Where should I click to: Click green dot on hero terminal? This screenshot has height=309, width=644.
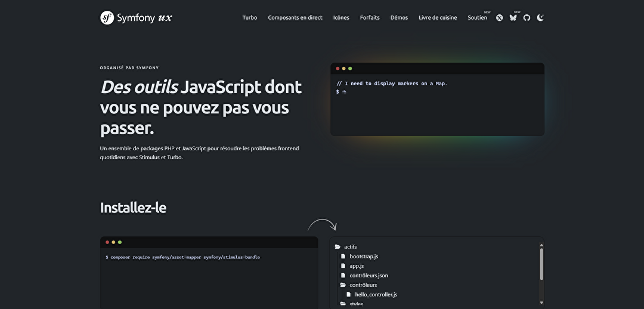[x=350, y=69]
